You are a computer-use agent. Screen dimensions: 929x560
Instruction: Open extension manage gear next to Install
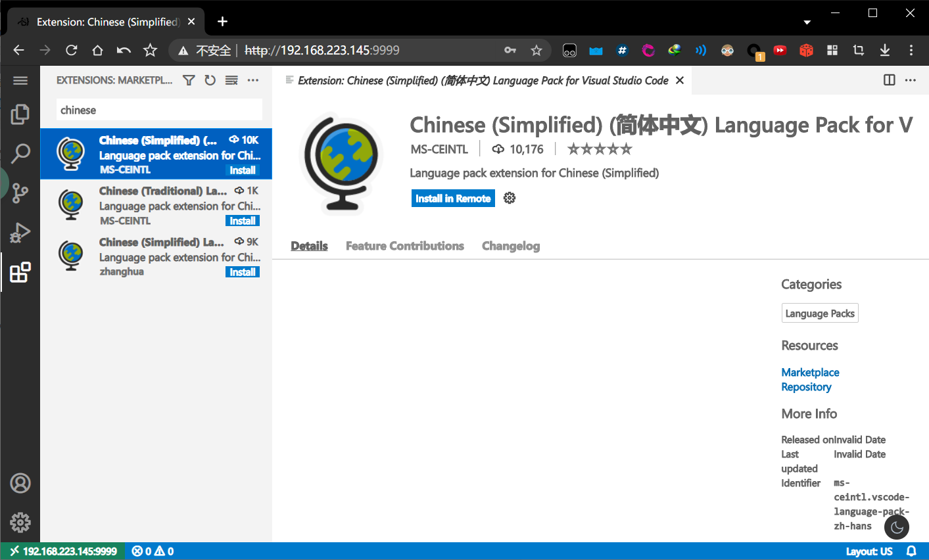click(510, 198)
